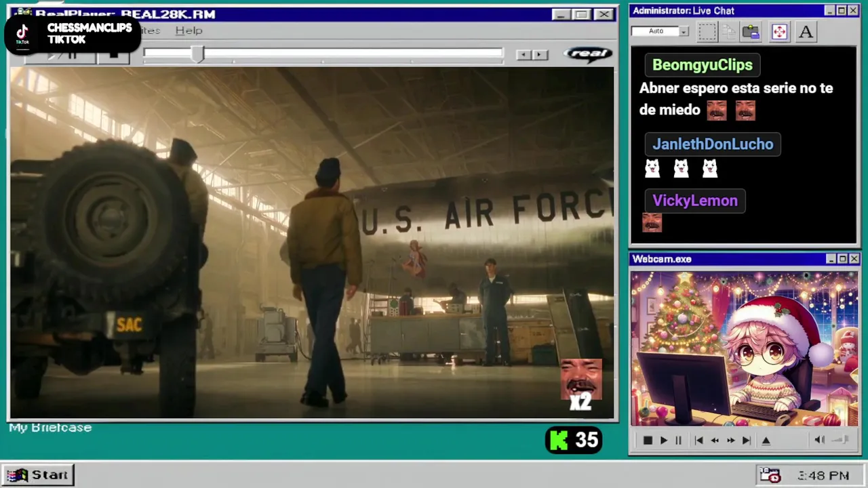Click the 3:48 PM taskbar clock
868x488 pixels.
point(823,476)
